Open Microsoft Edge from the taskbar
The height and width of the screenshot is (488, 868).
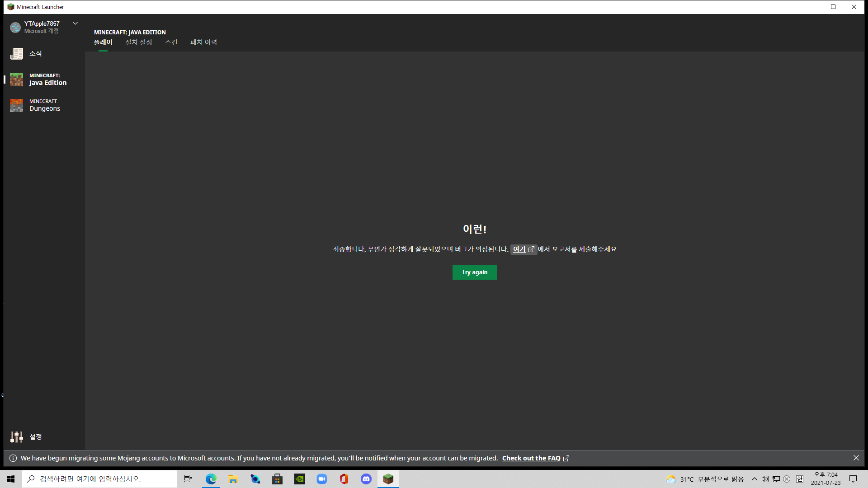tap(211, 479)
